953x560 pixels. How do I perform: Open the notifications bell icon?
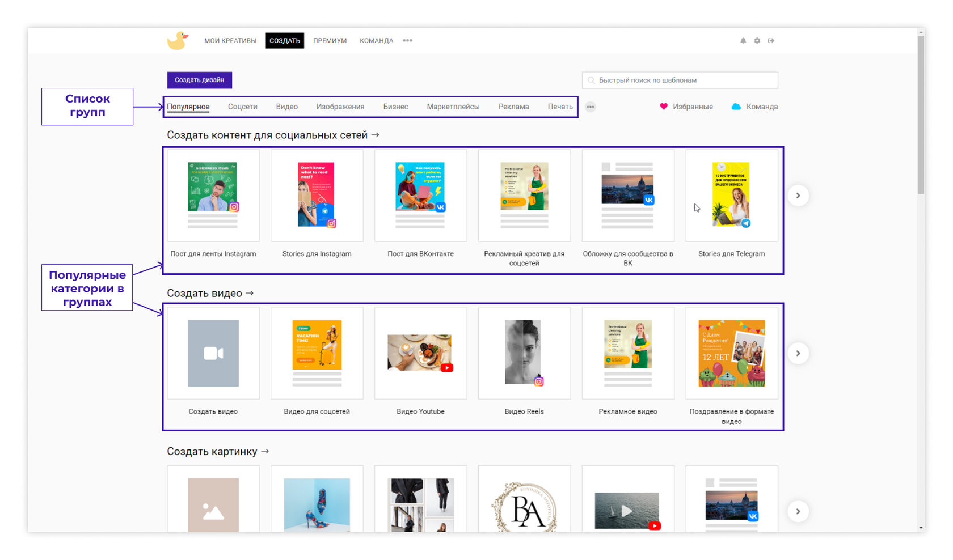(x=743, y=41)
